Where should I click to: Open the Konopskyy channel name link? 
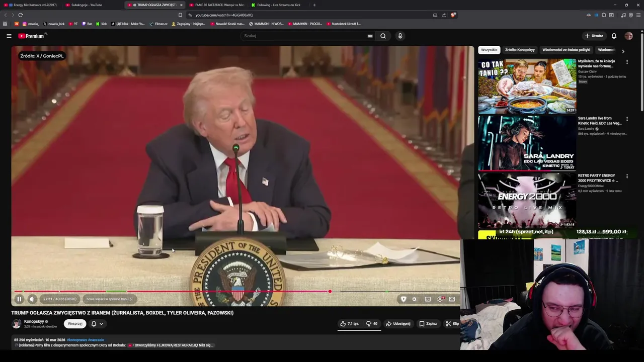34,321
